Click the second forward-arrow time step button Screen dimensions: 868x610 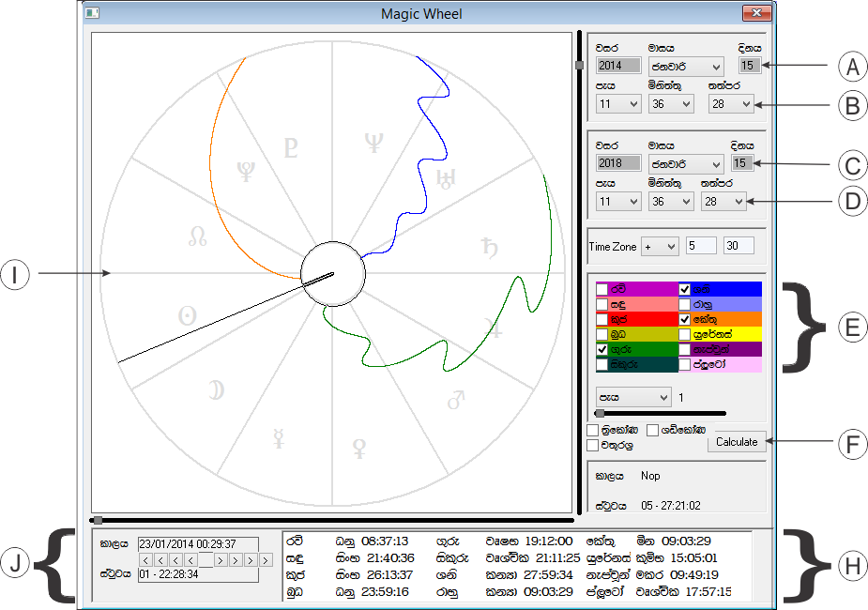point(236,560)
